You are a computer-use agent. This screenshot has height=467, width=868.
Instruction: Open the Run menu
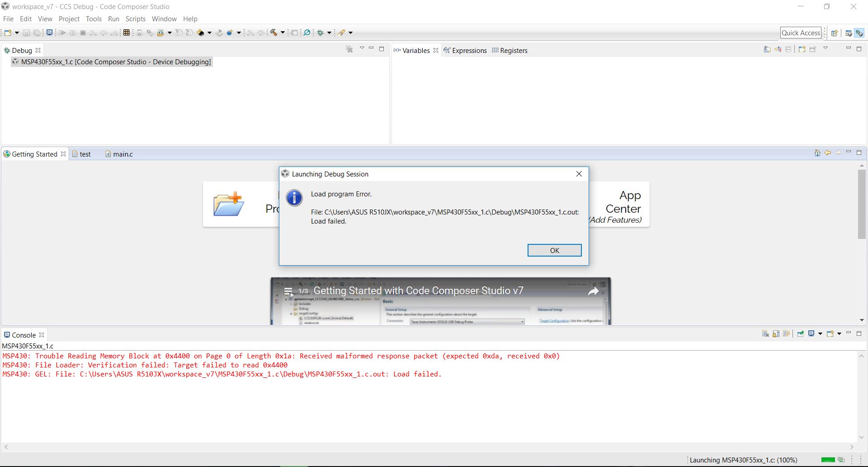tap(113, 19)
